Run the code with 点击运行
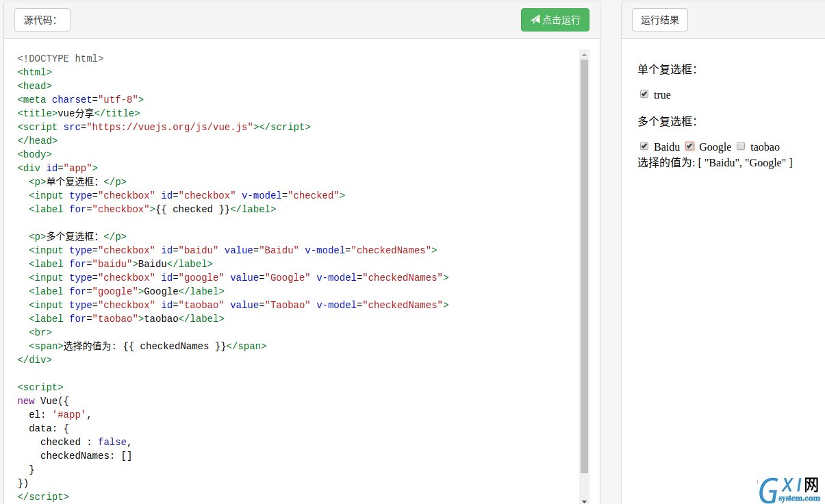Image resolution: width=825 pixels, height=504 pixels. 555,20
